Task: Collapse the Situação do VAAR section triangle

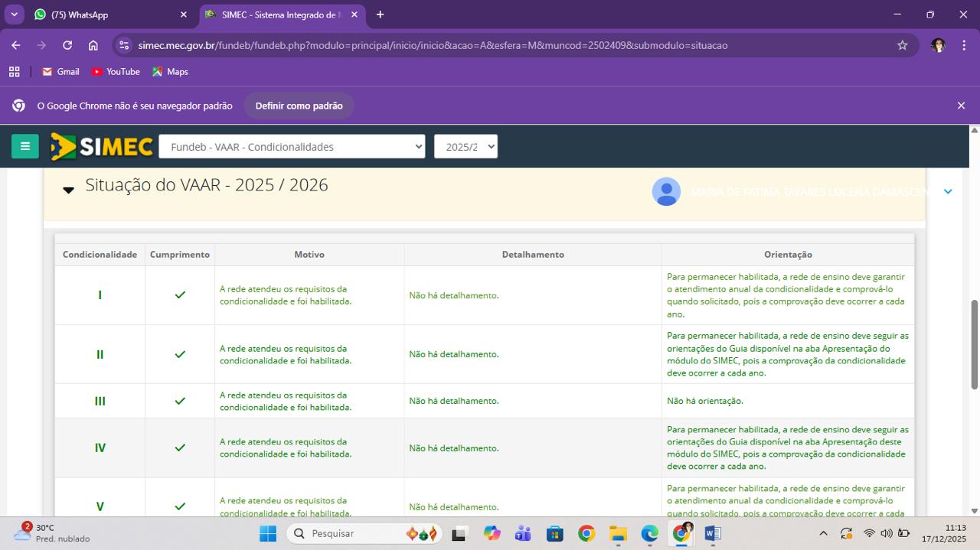Action: 68,190
